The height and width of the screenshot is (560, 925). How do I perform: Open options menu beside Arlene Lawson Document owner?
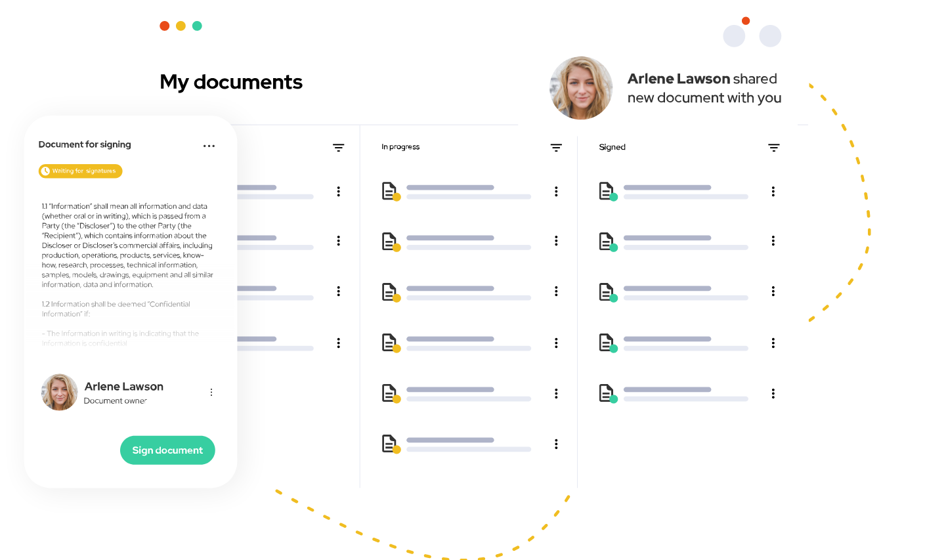click(211, 393)
